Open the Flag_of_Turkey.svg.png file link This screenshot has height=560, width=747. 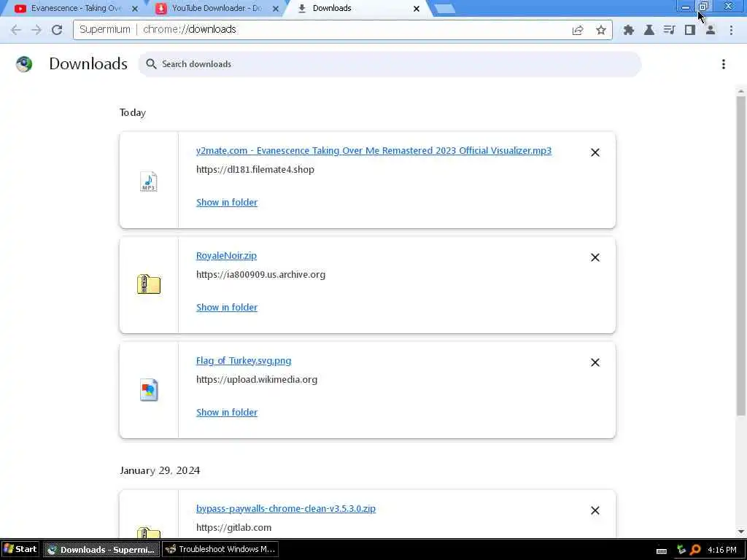(x=244, y=360)
